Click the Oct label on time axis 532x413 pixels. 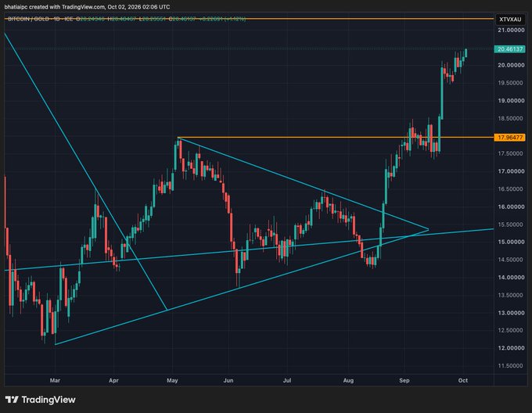click(x=463, y=380)
